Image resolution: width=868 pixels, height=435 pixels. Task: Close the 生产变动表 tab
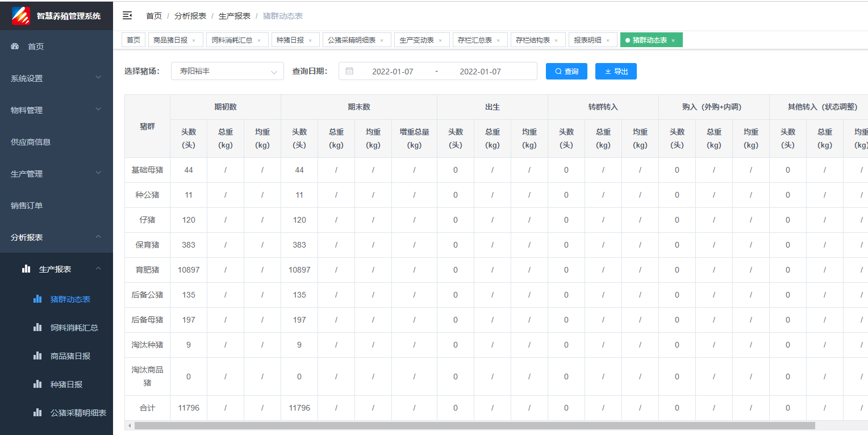click(440, 40)
